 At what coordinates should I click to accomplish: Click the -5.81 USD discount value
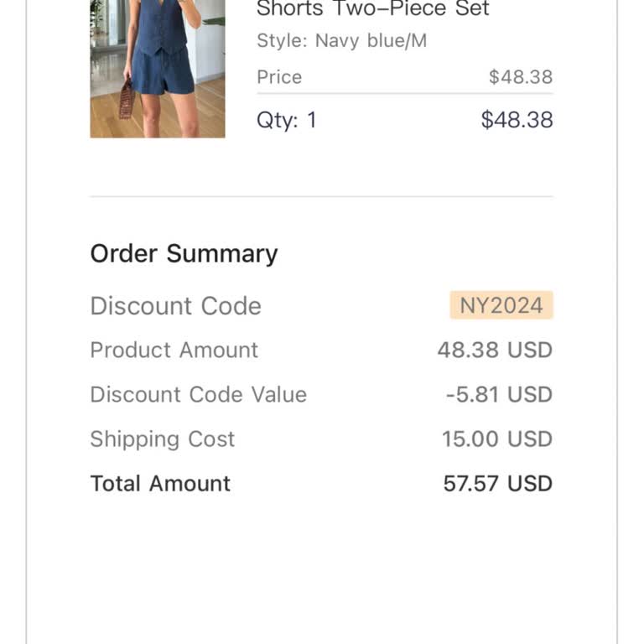click(499, 394)
